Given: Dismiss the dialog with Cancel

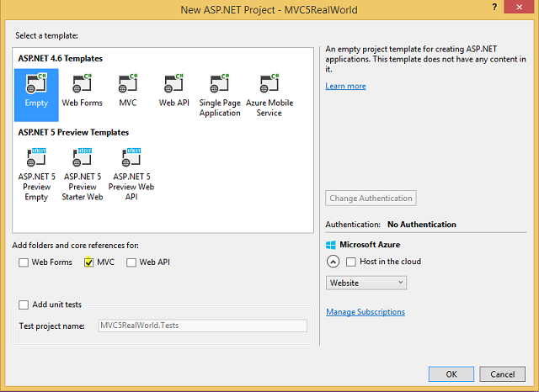Looking at the screenshot, I should coord(502,373).
